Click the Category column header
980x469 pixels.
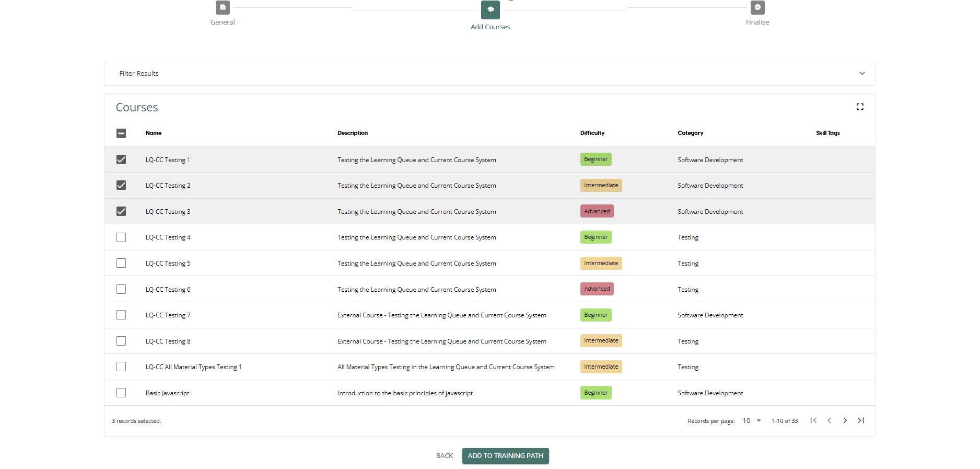[x=690, y=133]
